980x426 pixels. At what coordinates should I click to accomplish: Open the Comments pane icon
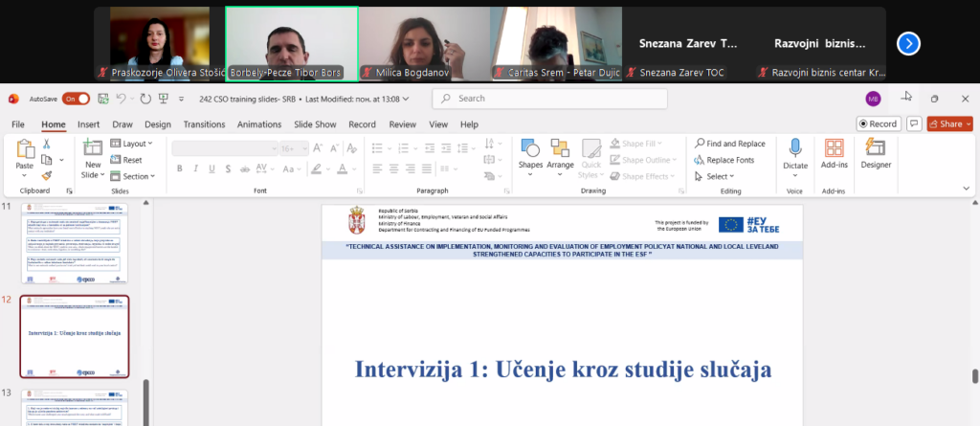914,123
